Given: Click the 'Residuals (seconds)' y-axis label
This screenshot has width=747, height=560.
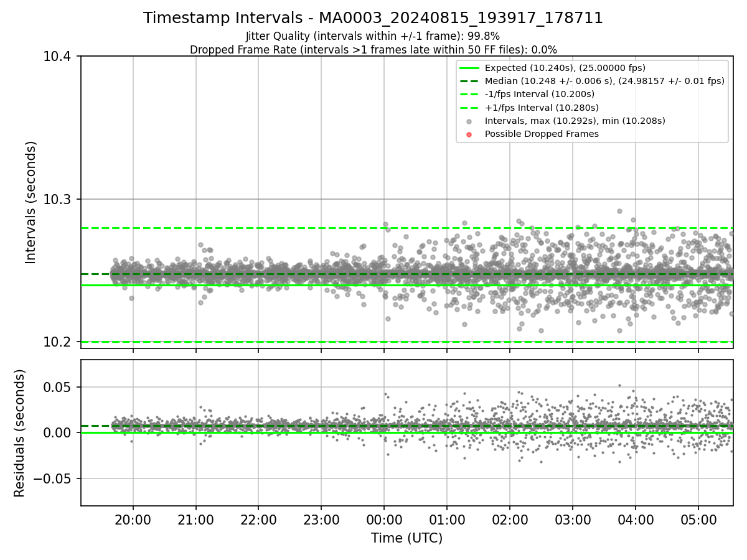Looking at the screenshot, I should [20, 433].
